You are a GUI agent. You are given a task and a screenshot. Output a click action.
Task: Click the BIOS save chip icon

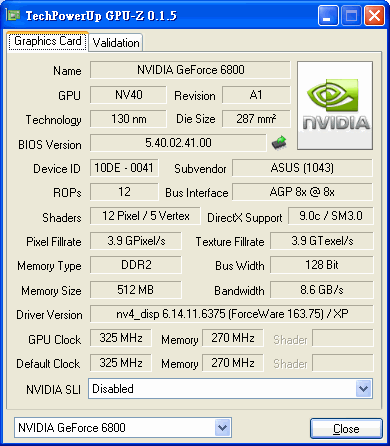279,143
